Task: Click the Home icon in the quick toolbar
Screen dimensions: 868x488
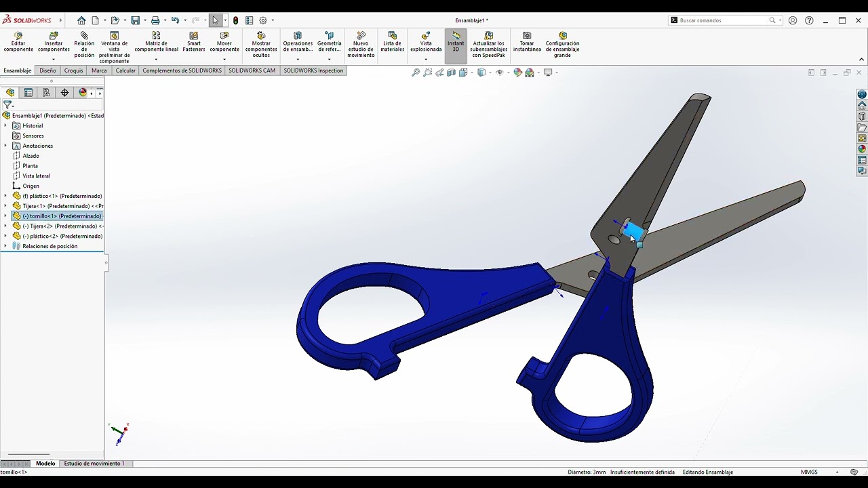Action: 81,20
